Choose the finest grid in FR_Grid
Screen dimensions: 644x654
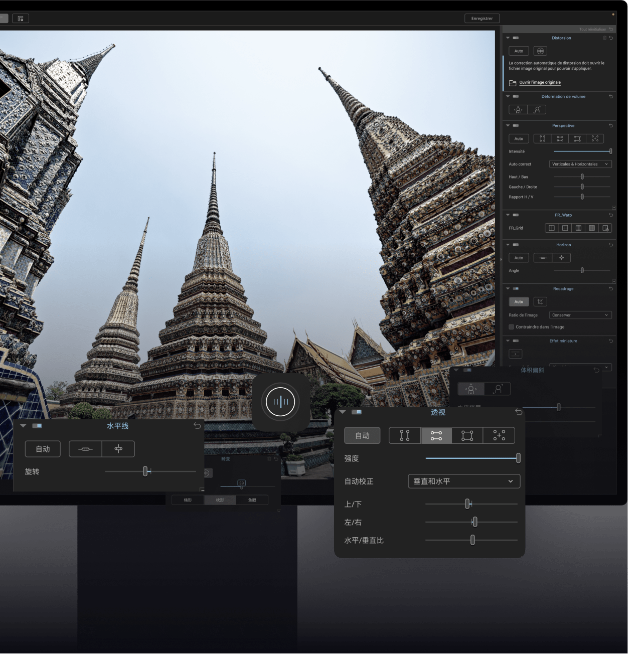coord(592,228)
